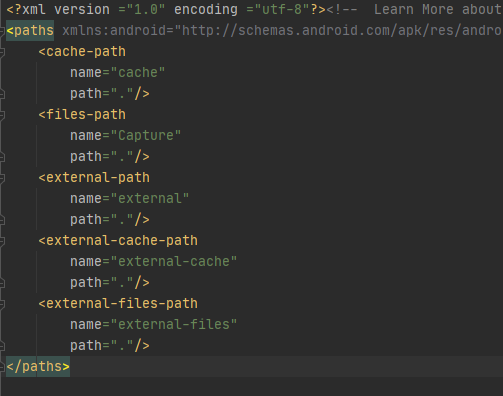Image resolution: width=503 pixels, height=396 pixels.
Task: Collapse the external-path tag fold marker
Action: [2, 178]
